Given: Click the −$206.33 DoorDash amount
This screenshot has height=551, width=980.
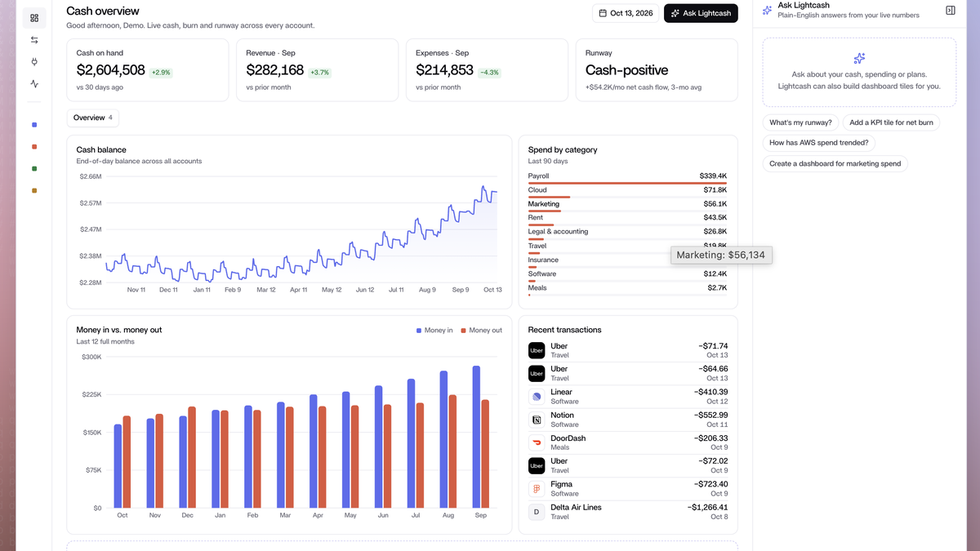Looking at the screenshot, I should (x=710, y=438).
